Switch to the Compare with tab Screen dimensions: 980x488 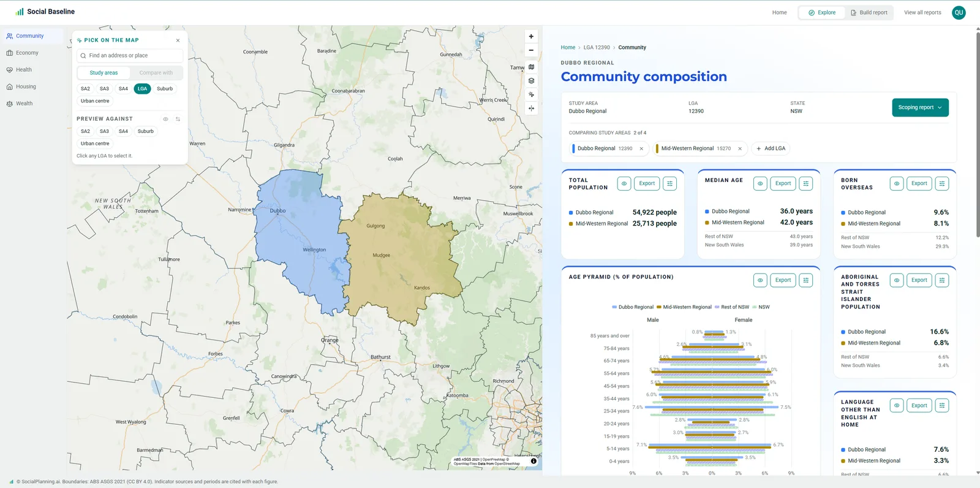click(x=156, y=72)
